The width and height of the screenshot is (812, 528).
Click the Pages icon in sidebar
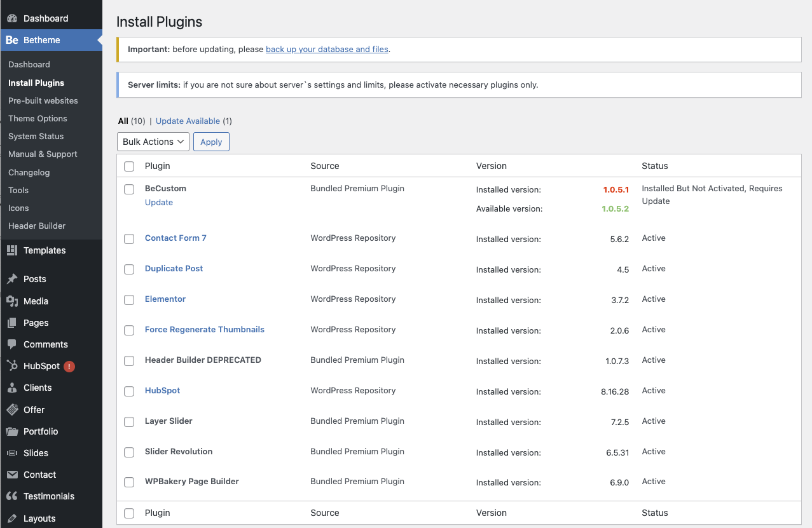point(12,323)
